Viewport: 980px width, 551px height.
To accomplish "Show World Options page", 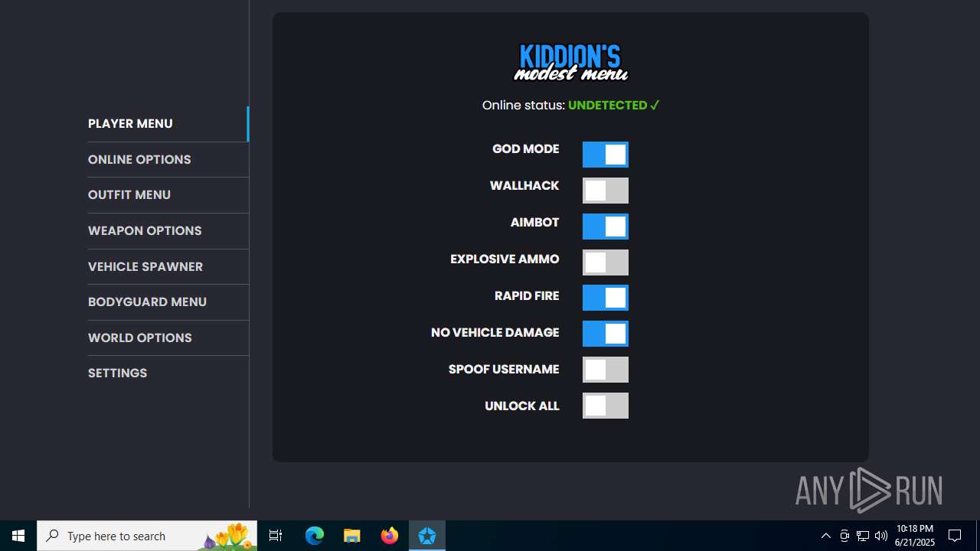I will pyautogui.click(x=168, y=337).
